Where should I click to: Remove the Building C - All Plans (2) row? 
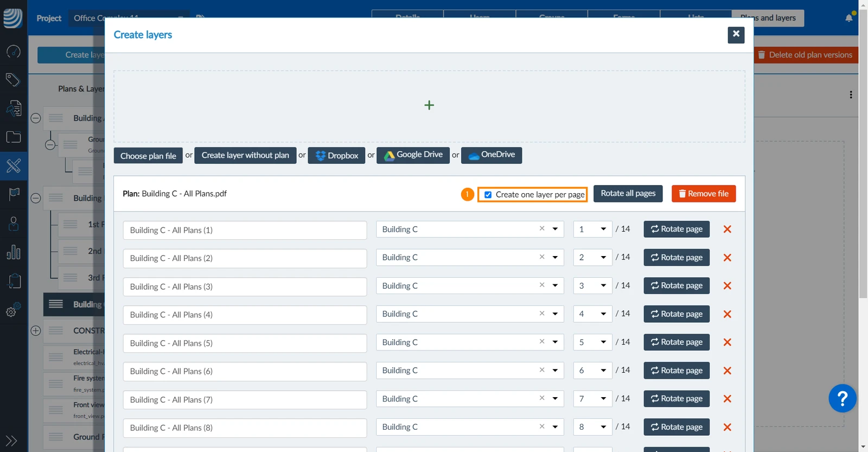coord(727,258)
